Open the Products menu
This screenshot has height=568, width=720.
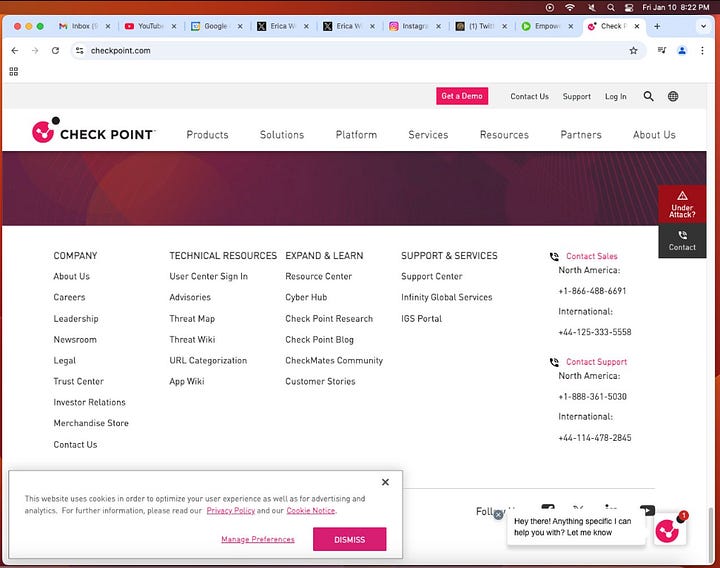207,135
